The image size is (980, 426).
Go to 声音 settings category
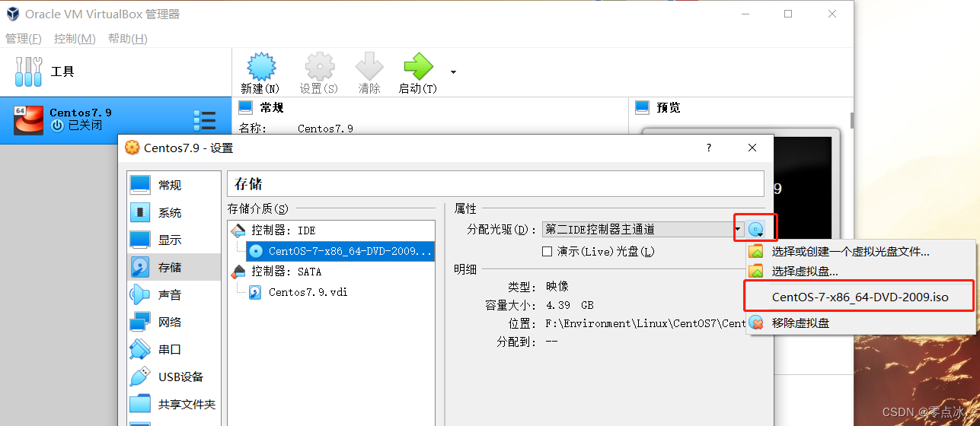tap(174, 294)
